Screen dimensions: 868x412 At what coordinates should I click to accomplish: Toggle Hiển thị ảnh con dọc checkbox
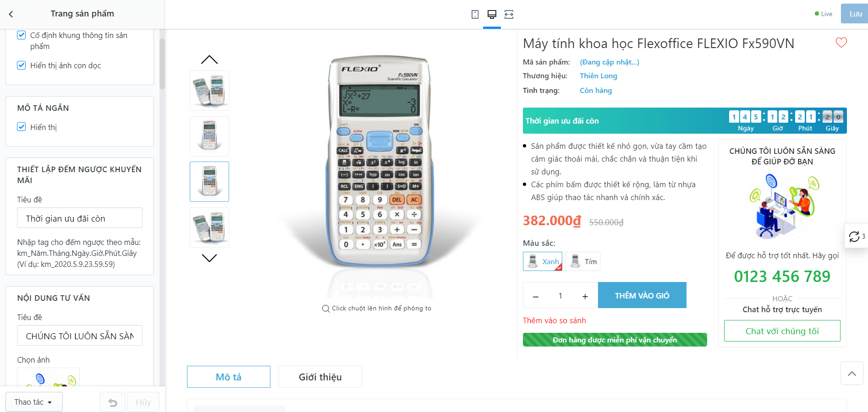pyautogui.click(x=22, y=65)
